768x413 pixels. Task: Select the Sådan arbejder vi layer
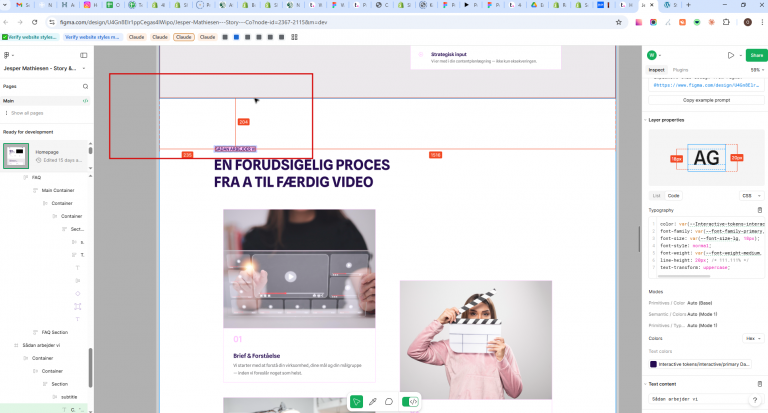41,345
